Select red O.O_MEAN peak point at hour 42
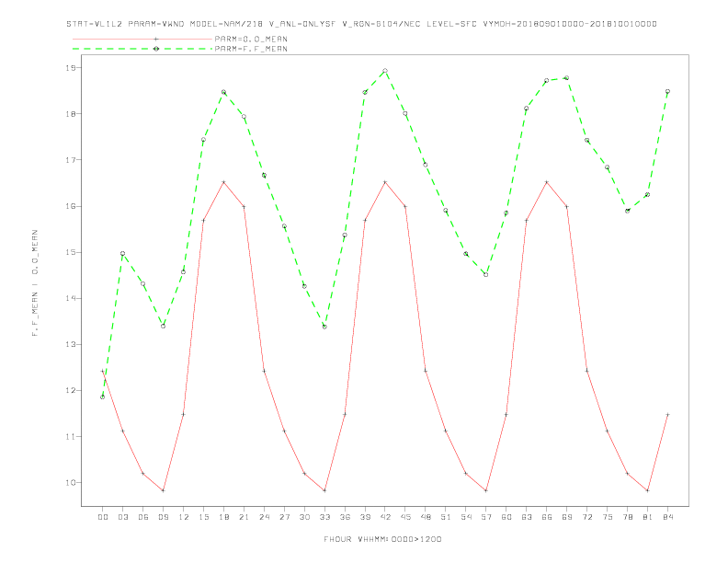Image resolution: width=728 pixels, height=563 pixels. (385, 182)
